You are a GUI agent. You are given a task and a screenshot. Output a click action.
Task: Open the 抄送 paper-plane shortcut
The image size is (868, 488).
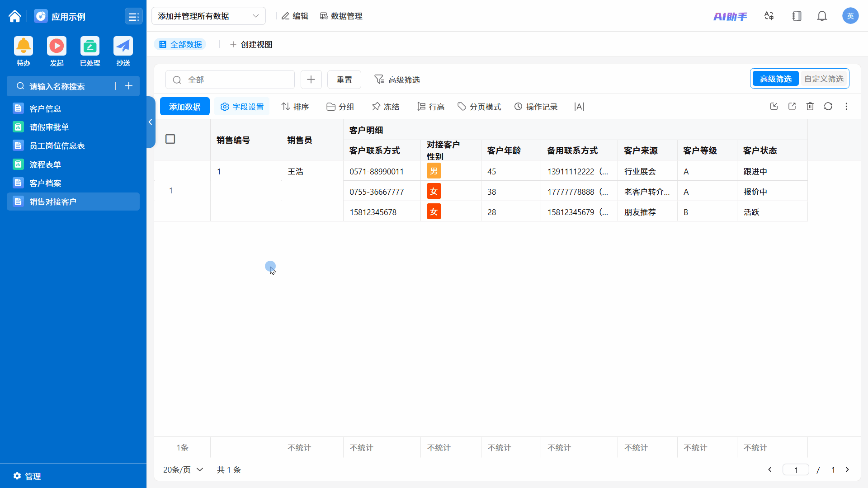(x=123, y=52)
